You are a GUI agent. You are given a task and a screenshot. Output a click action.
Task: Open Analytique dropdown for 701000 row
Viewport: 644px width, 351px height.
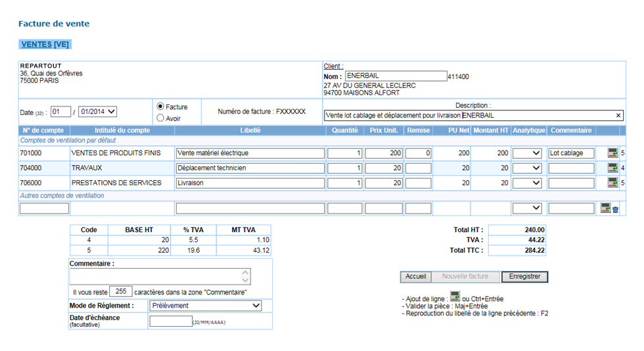[x=527, y=153]
